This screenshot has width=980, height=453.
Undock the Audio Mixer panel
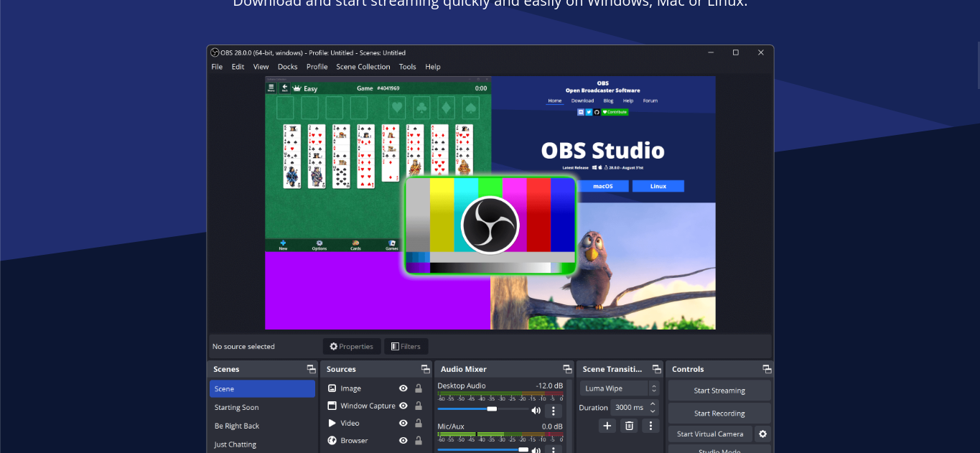[568, 369]
